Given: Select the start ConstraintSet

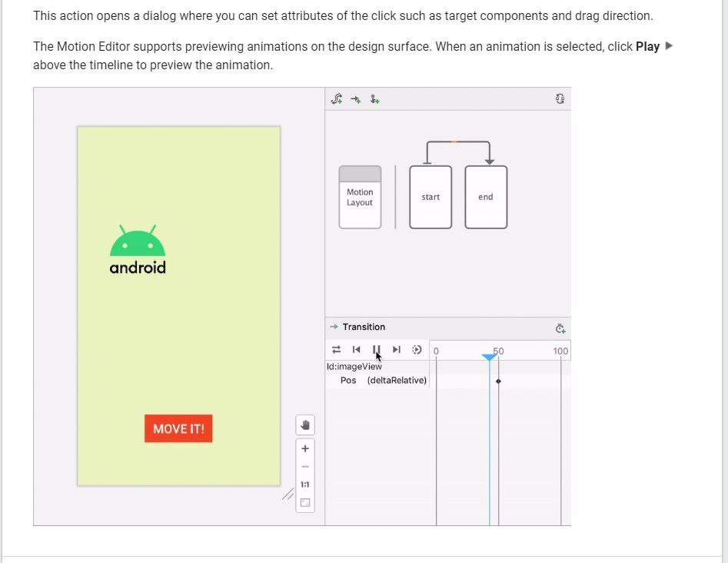Looking at the screenshot, I should click(x=430, y=197).
